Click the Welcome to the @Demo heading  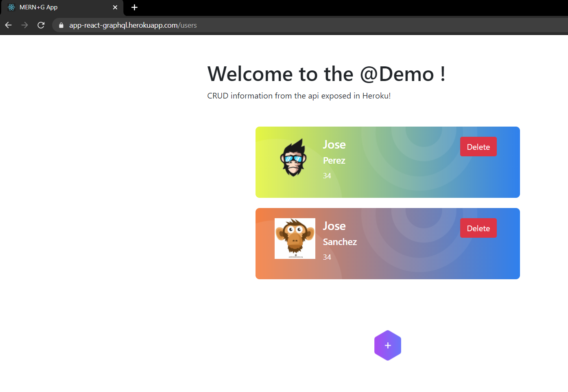(x=326, y=74)
